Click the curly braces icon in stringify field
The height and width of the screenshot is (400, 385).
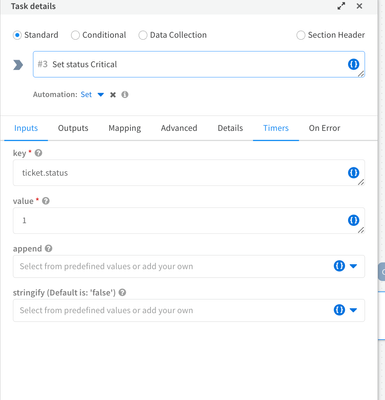click(x=339, y=310)
